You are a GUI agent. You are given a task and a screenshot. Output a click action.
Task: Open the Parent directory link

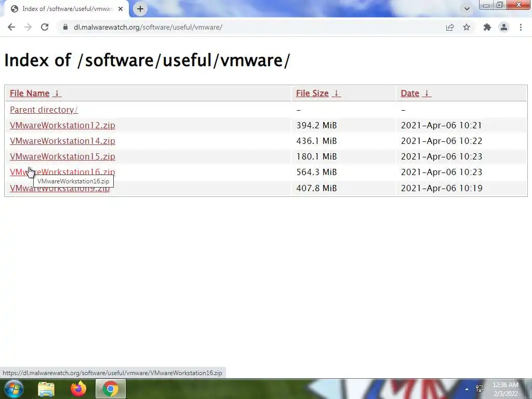coord(44,110)
